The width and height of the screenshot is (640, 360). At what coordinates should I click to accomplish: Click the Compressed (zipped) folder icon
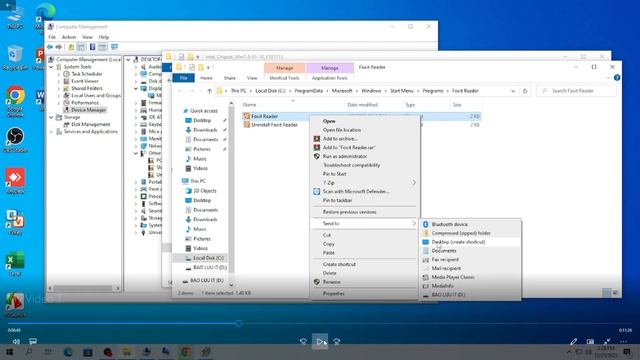(x=425, y=233)
